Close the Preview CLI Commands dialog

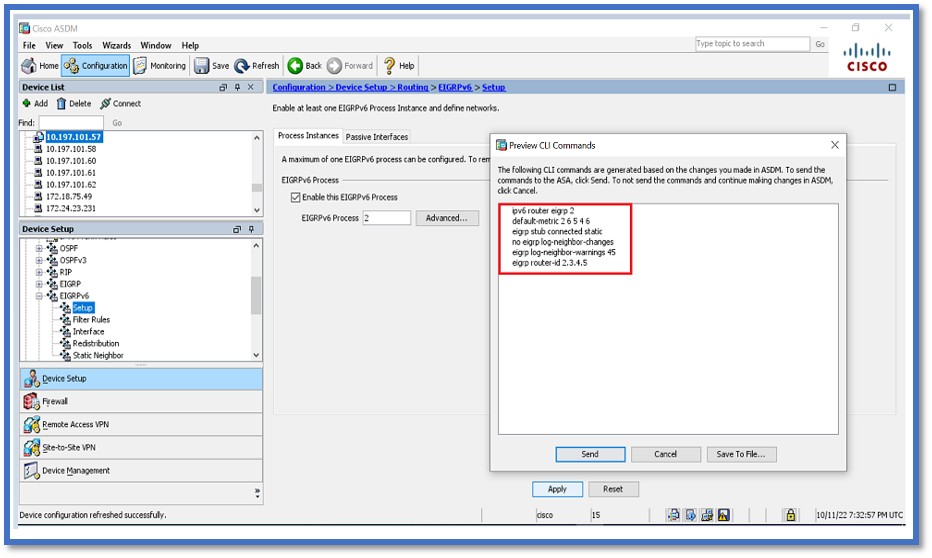coord(835,145)
